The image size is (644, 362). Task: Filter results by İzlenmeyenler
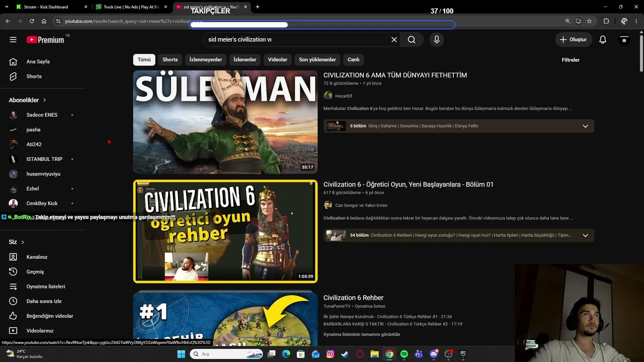pos(206,59)
